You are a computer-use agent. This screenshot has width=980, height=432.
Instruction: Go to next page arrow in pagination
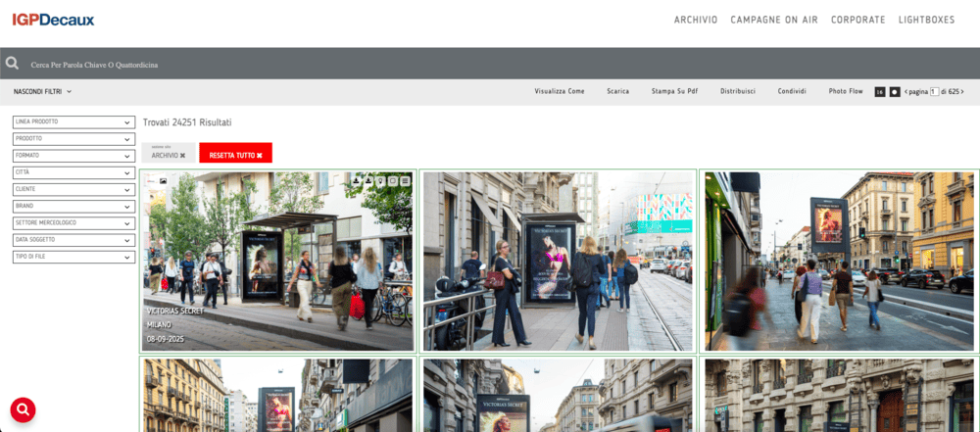[962, 91]
